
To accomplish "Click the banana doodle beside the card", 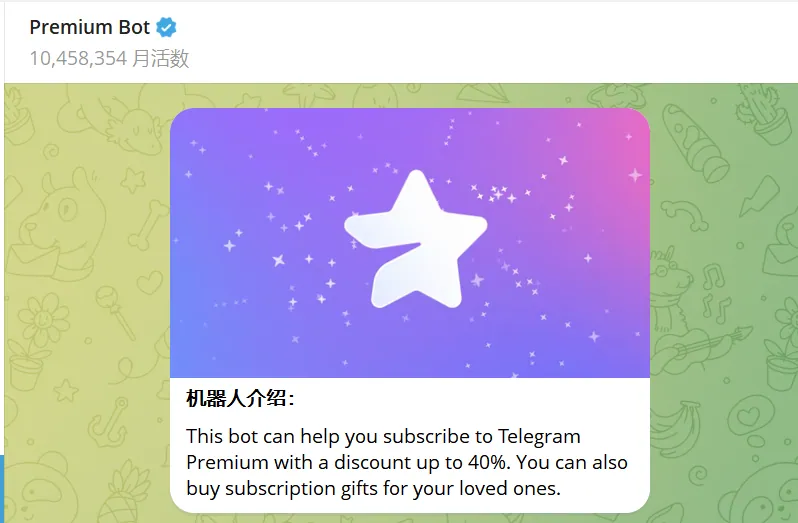I will pyautogui.click(x=674, y=430).
